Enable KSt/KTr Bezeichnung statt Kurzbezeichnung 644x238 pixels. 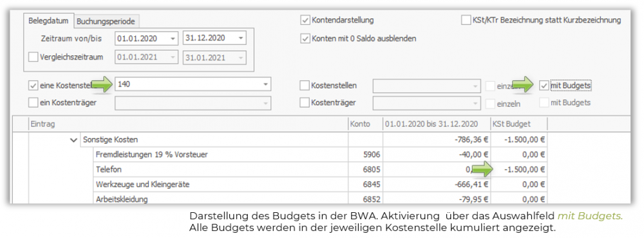[466, 20]
